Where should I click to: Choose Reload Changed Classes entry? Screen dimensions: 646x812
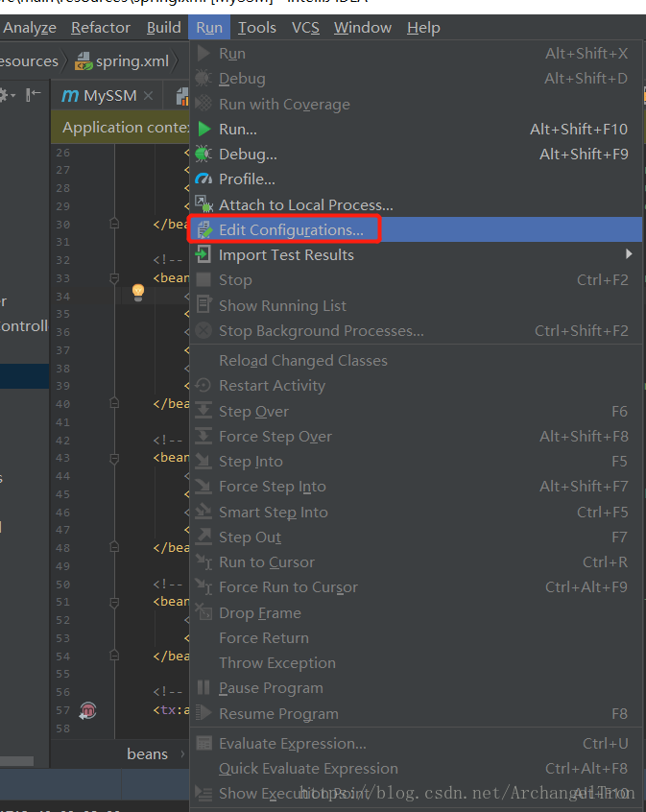(415, 361)
